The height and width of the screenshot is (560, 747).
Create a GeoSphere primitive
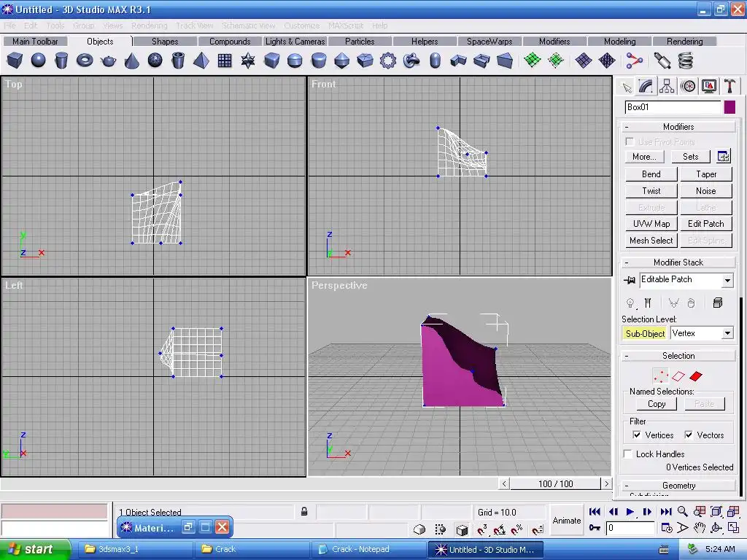pyautogui.click(x=155, y=61)
